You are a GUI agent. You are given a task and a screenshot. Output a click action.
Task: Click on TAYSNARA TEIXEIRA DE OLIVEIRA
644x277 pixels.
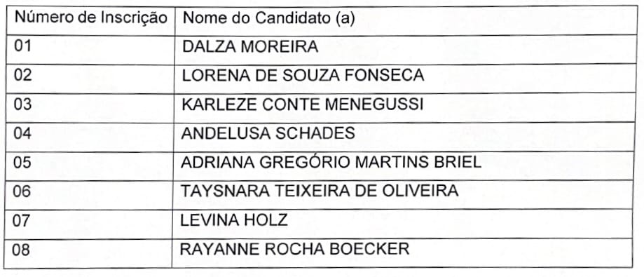pos(320,191)
